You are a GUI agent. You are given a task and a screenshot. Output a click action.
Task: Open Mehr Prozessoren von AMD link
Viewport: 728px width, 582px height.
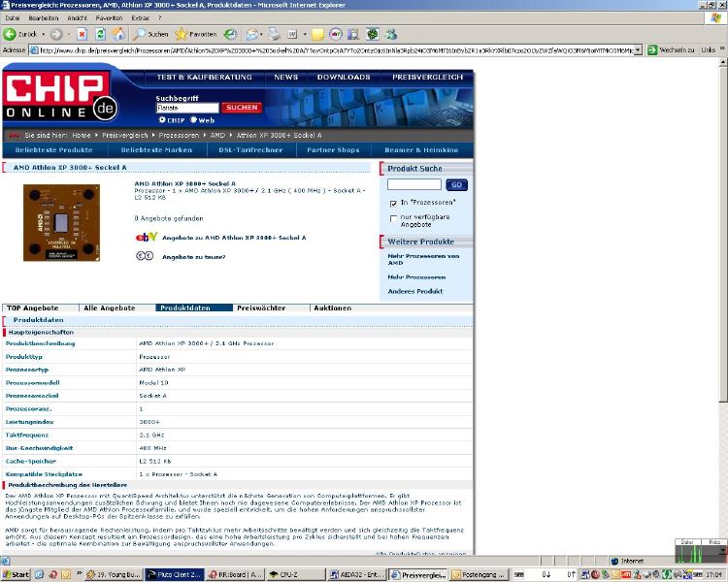423,259
